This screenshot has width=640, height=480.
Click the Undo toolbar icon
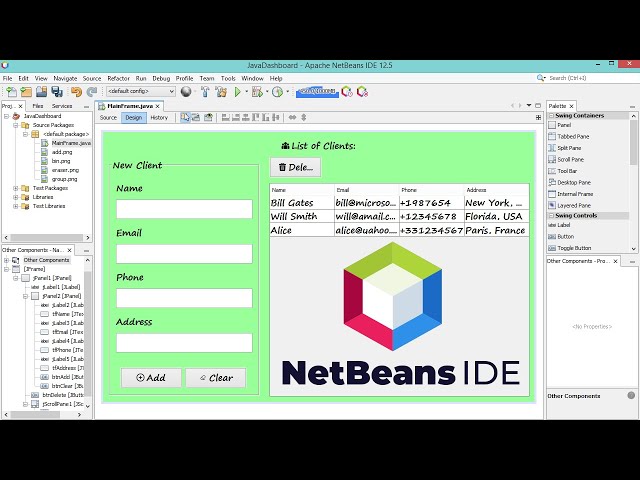tap(76, 92)
